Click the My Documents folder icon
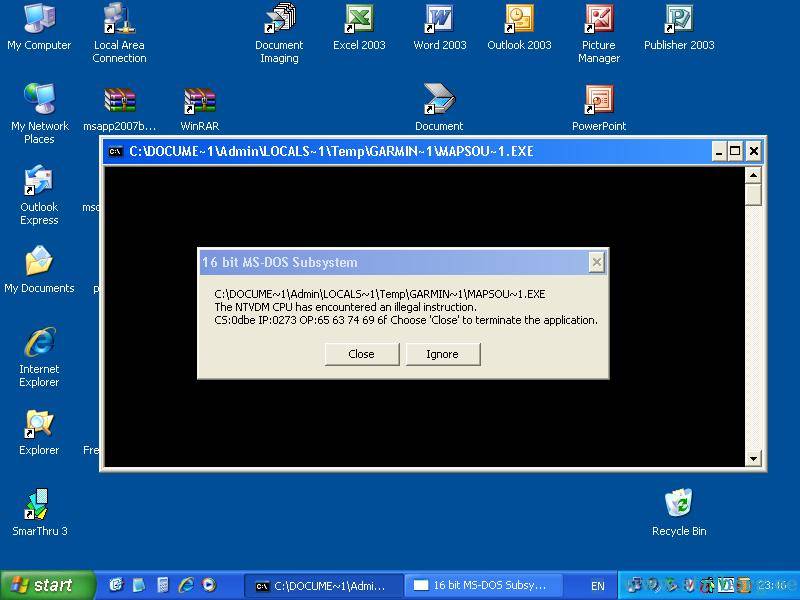800x600 pixels. pos(39,269)
